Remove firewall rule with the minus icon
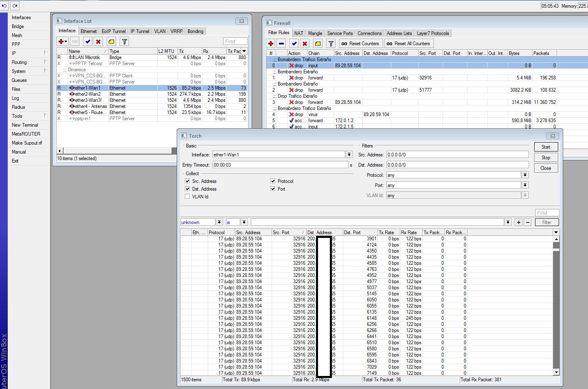Image resolution: width=588 pixels, height=389 pixels. pos(281,44)
